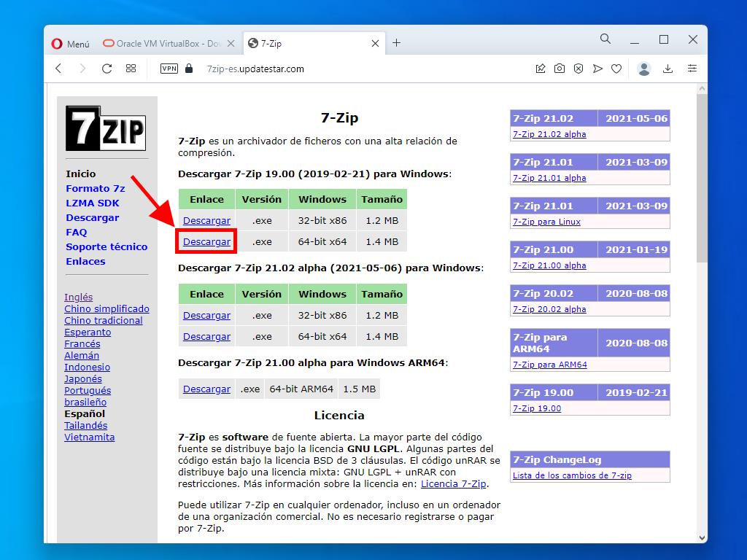This screenshot has width=747, height=560.
Task: Open the ad blocker shield icon
Action: point(578,69)
